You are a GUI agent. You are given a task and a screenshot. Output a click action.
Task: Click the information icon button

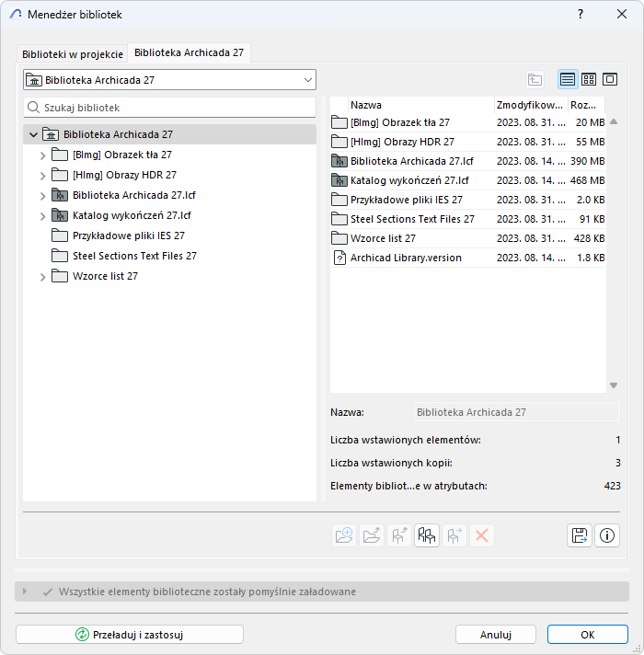(x=607, y=535)
